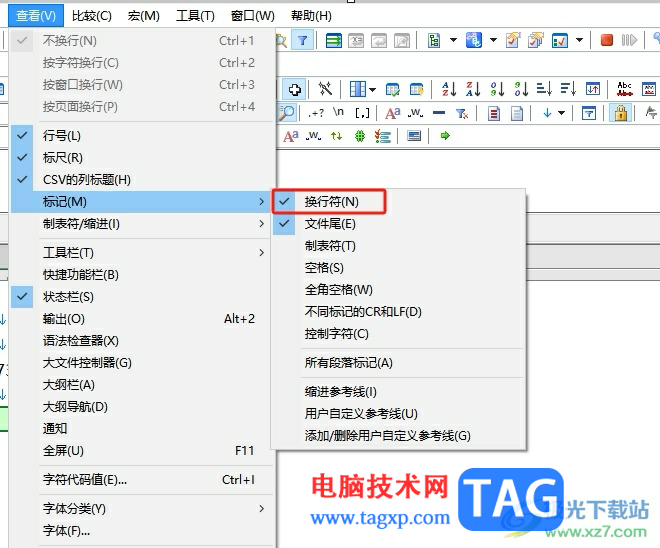Click the funnel with red X clear filter icon
The width and height of the screenshot is (660, 548).
click(462, 113)
